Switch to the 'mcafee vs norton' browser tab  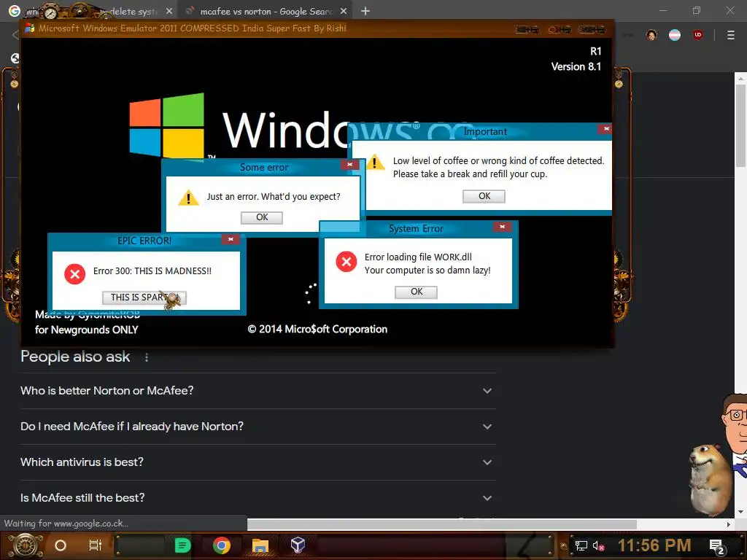point(265,11)
